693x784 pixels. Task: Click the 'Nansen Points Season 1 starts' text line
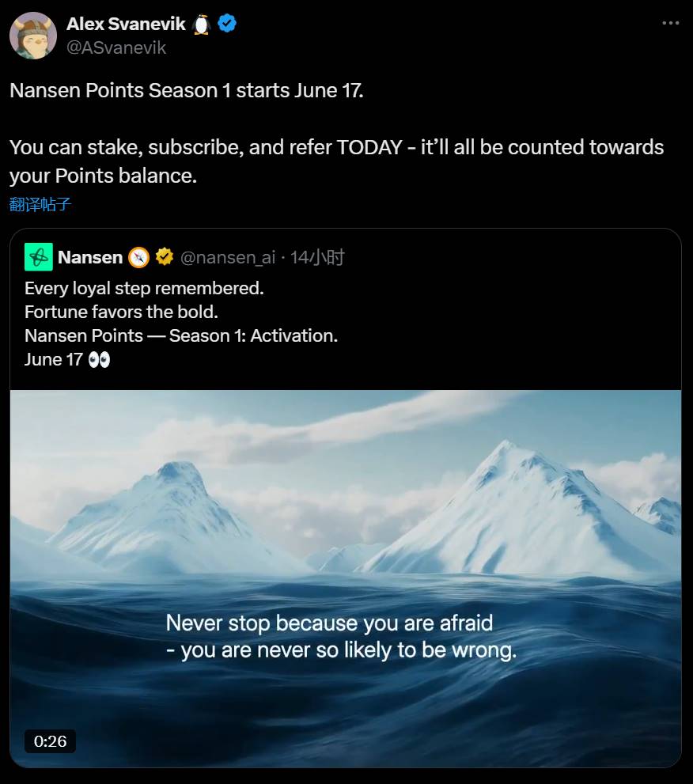click(187, 90)
